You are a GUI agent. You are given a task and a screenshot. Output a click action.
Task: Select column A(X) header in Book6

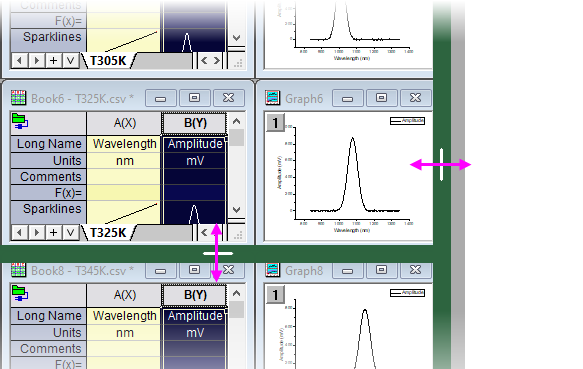click(125, 123)
